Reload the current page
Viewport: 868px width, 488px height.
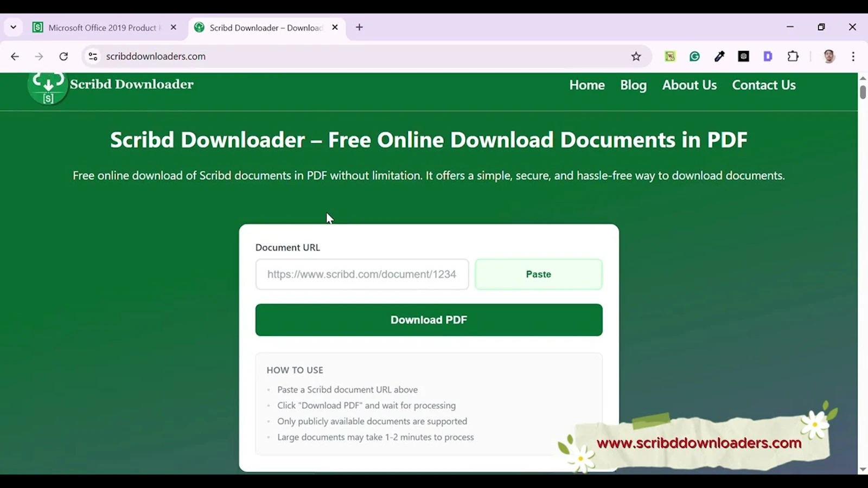[x=63, y=56]
